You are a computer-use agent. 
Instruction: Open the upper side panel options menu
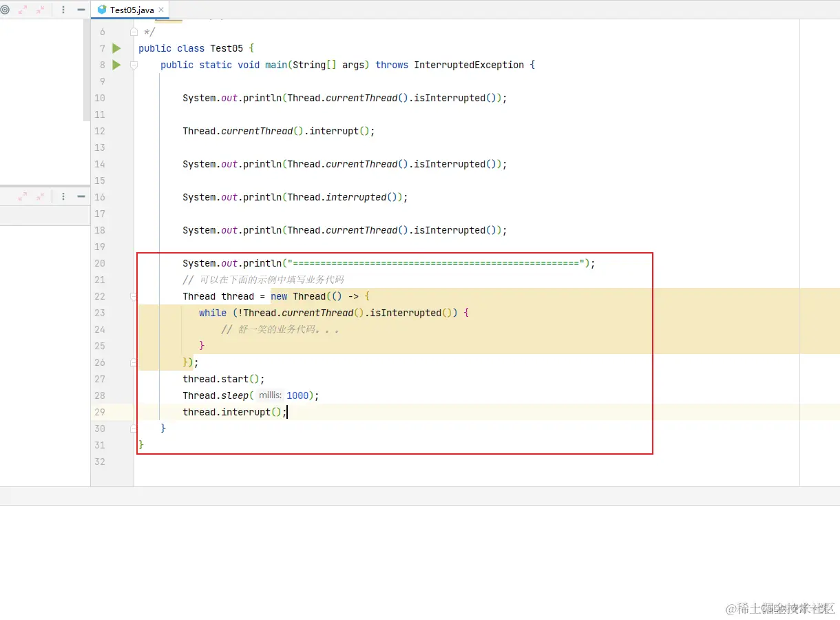(63, 10)
